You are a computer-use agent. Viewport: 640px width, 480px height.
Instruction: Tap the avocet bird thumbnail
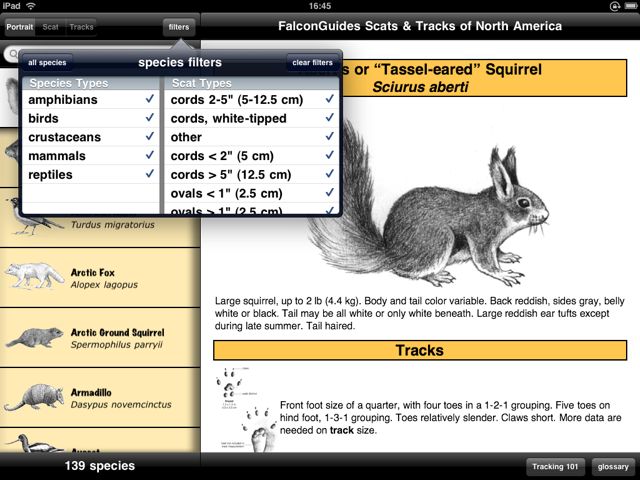(35, 444)
